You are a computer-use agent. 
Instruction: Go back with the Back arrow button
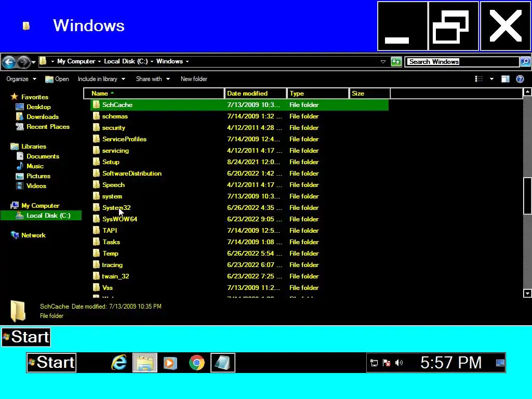(x=9, y=62)
